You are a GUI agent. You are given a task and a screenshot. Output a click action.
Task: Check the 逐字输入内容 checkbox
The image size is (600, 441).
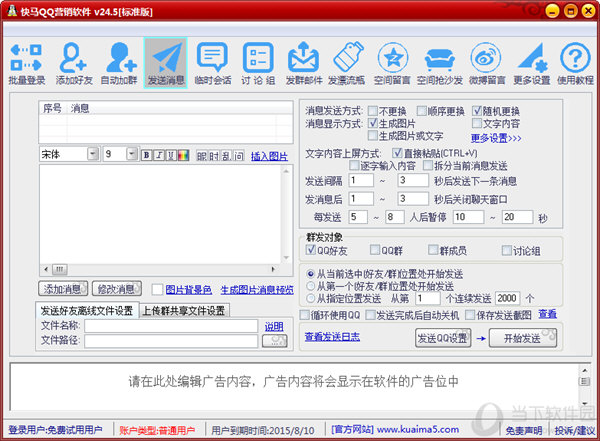pos(354,165)
